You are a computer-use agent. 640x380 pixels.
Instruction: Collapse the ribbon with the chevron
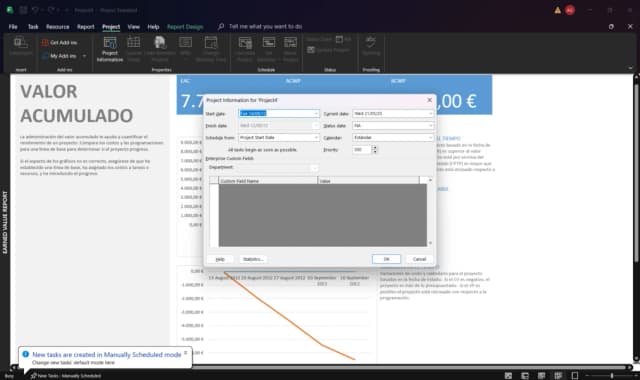tap(630, 68)
